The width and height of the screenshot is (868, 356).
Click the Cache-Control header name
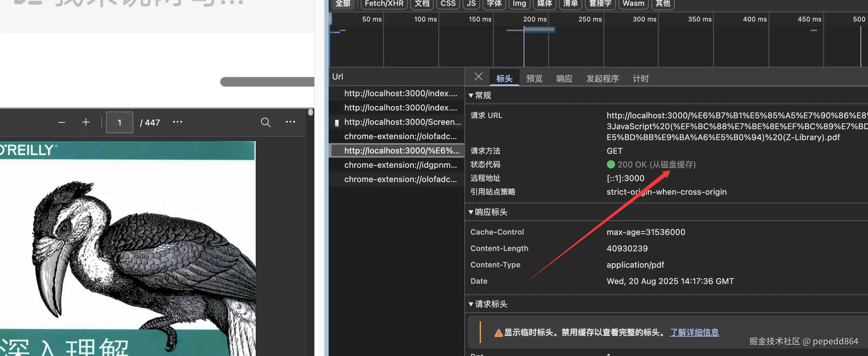[x=497, y=232]
